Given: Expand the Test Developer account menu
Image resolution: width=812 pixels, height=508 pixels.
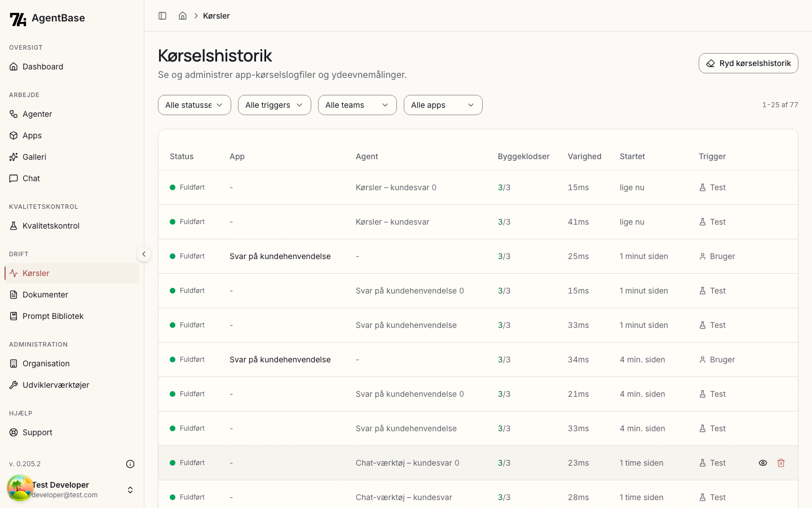Looking at the screenshot, I should point(130,490).
